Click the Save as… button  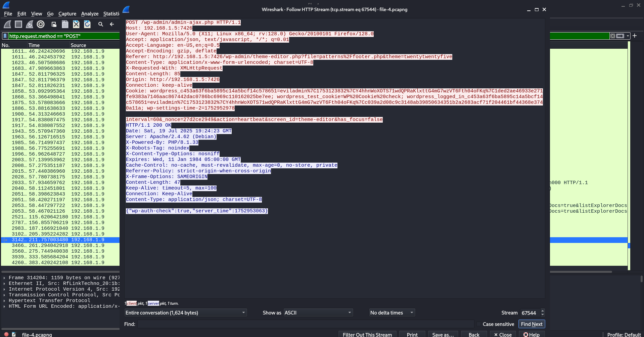tap(443, 335)
